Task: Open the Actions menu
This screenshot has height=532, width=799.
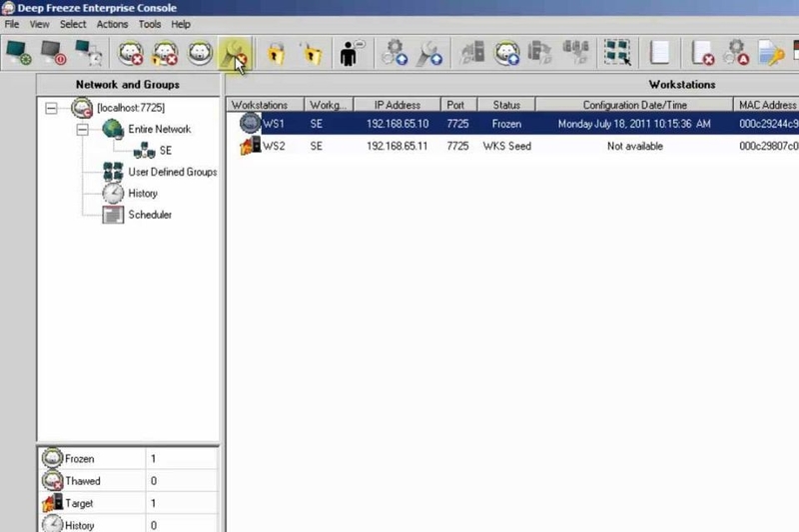Action: (x=112, y=24)
